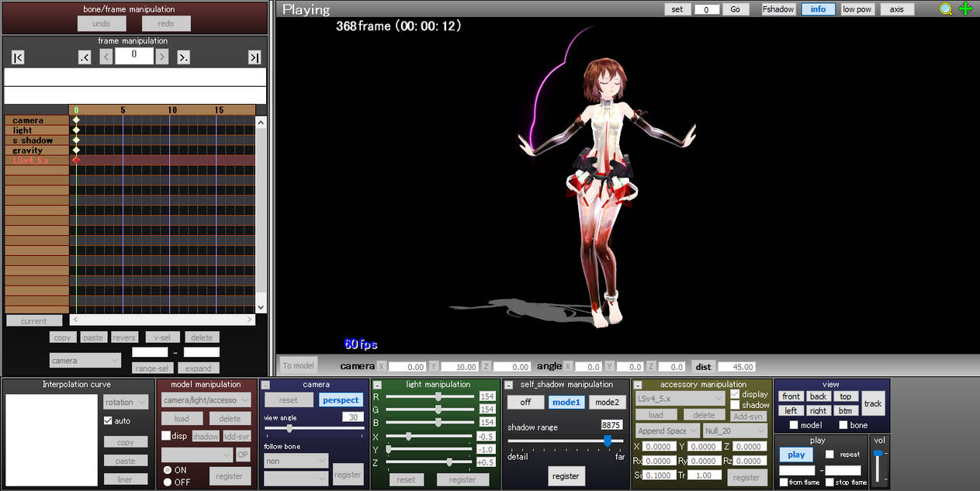Enable the stop flame checkbox
This screenshot has width=980, height=491.
829,482
